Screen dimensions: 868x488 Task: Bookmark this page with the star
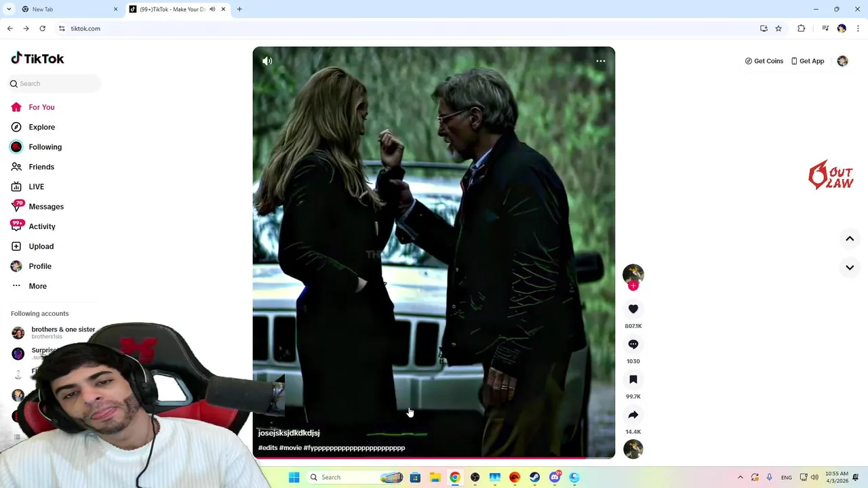click(x=778, y=28)
